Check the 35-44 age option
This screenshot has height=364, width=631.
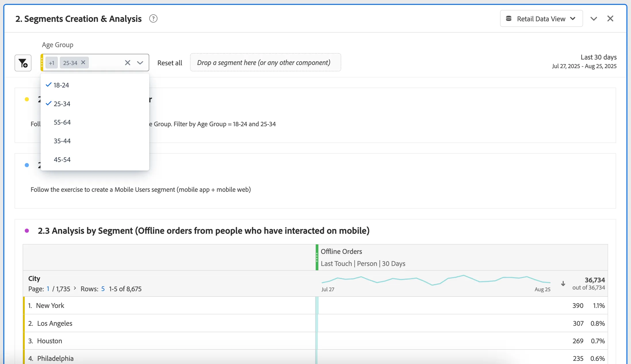[x=95, y=141]
